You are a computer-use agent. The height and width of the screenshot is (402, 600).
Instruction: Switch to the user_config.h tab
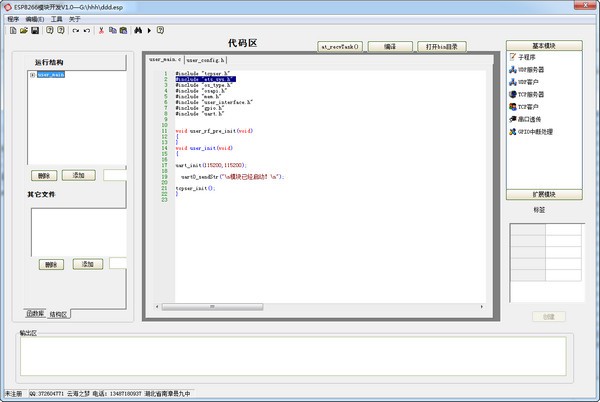coord(205,60)
